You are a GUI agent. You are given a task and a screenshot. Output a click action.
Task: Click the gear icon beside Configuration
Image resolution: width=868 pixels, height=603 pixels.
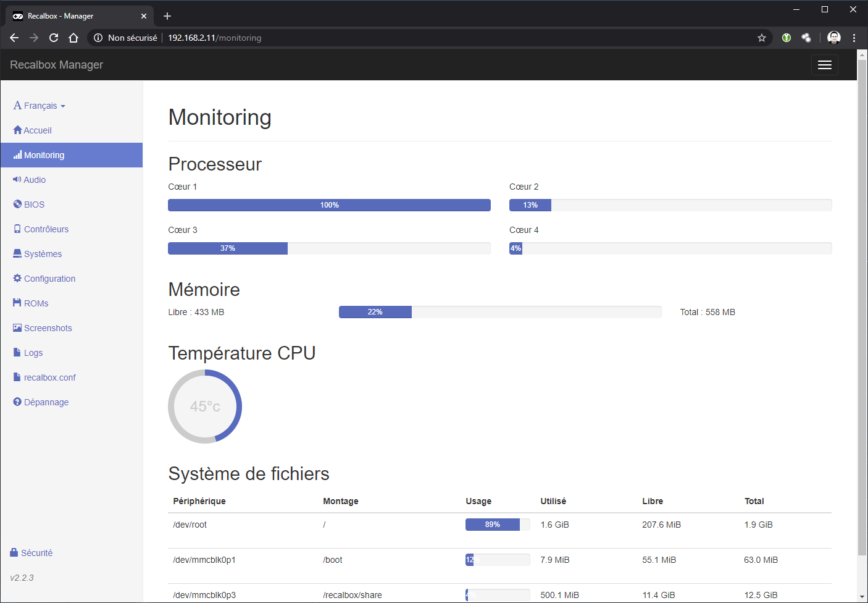pyautogui.click(x=17, y=279)
